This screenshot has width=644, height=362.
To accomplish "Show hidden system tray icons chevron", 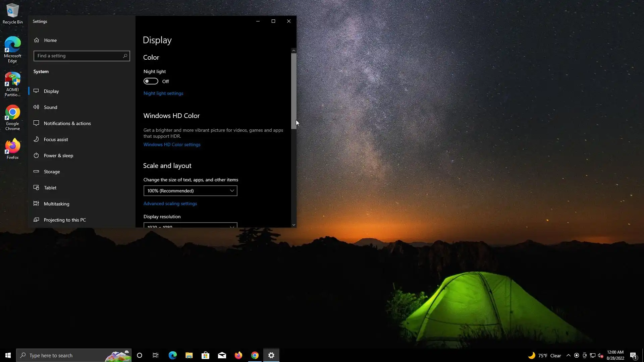I will pos(568,356).
